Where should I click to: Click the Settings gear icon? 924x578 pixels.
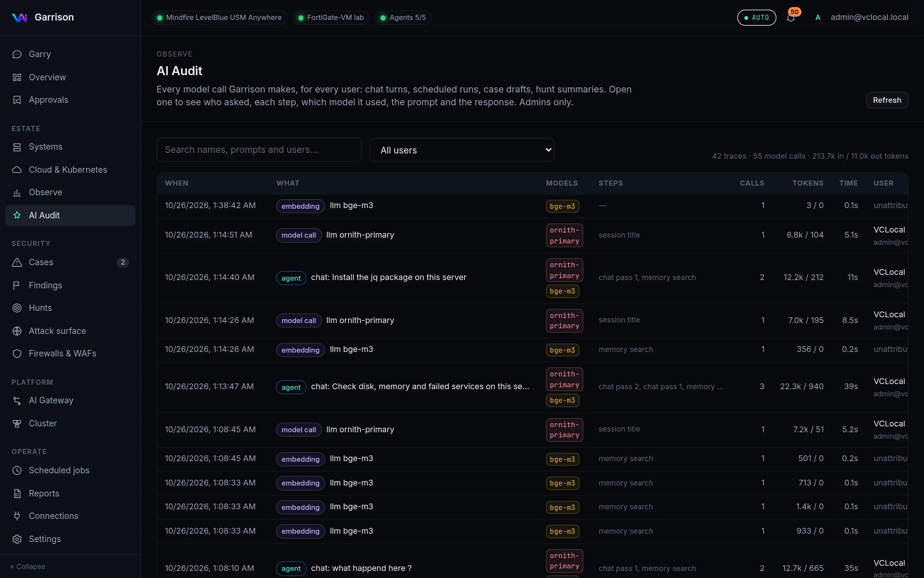tap(17, 539)
